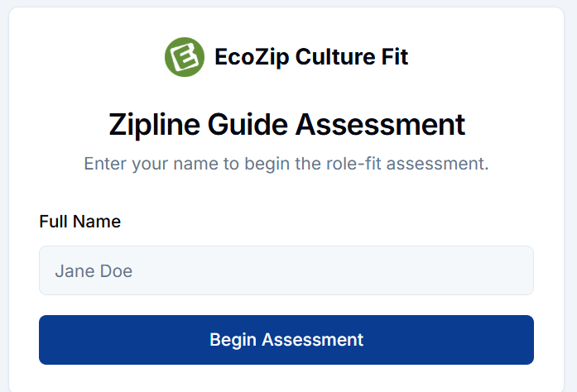Viewport: 577px width, 392px height.
Task: Click the green EcoZip logo icon
Action: (185, 57)
